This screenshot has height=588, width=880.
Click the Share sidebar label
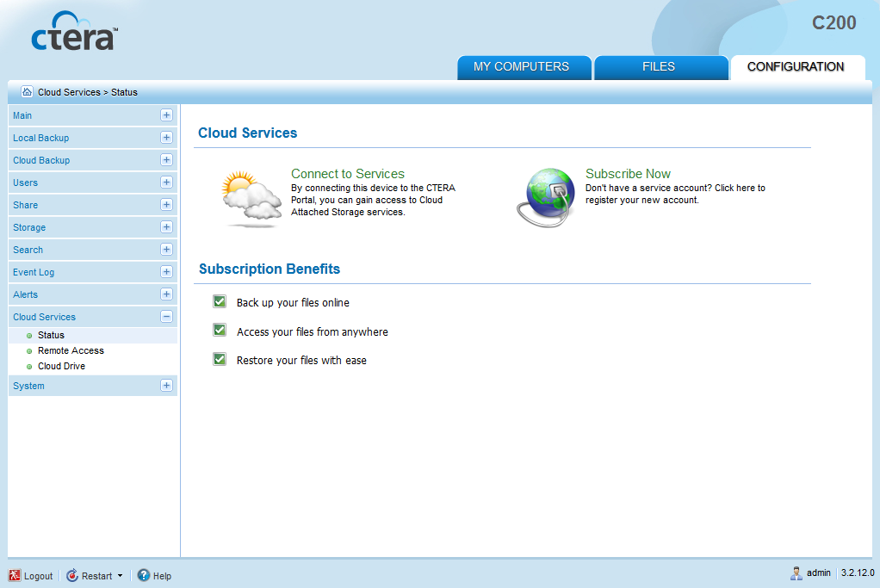[25, 206]
